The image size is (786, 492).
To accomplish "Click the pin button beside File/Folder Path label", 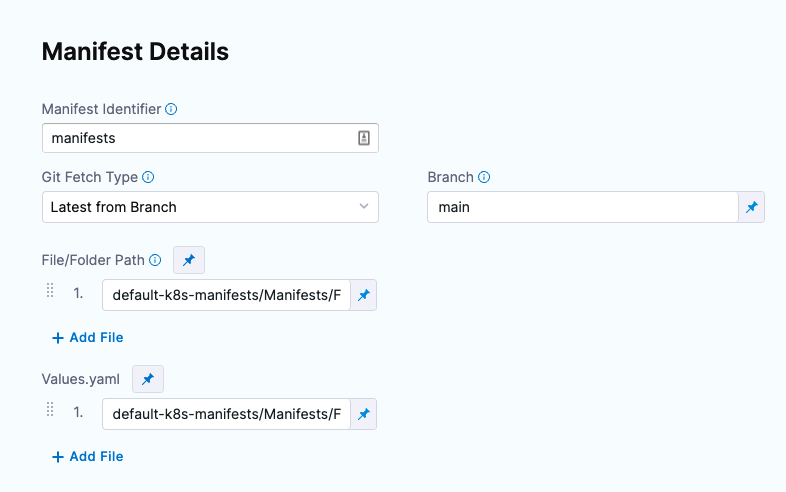I will 189,260.
